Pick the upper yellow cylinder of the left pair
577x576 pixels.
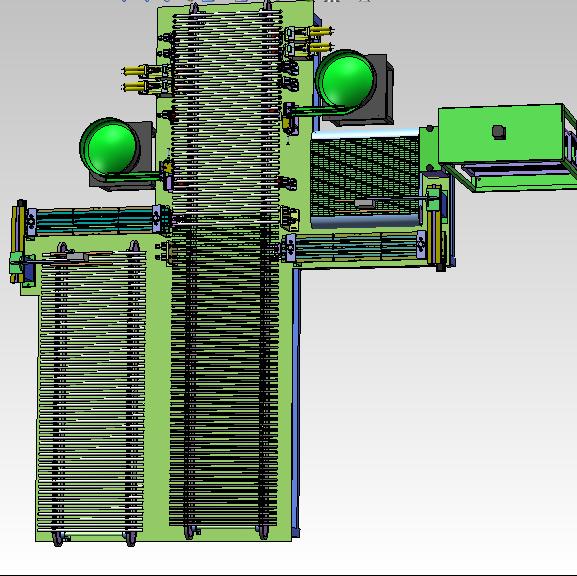click(x=133, y=70)
